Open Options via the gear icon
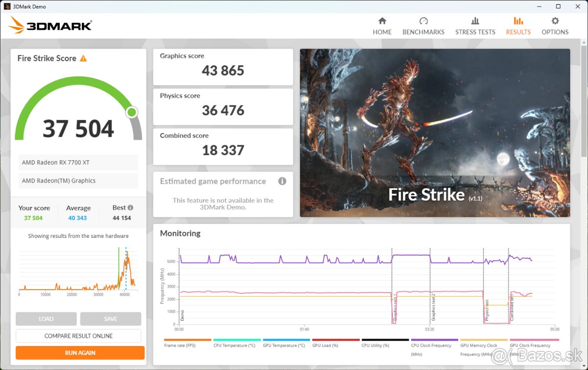 click(555, 21)
